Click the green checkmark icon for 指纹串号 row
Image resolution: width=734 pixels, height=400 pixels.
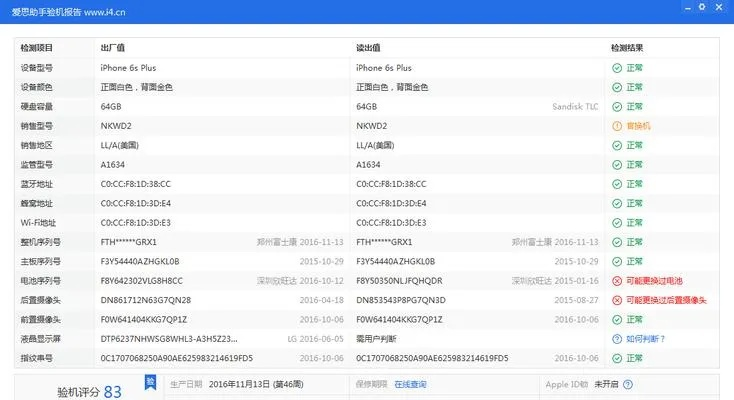click(x=617, y=358)
